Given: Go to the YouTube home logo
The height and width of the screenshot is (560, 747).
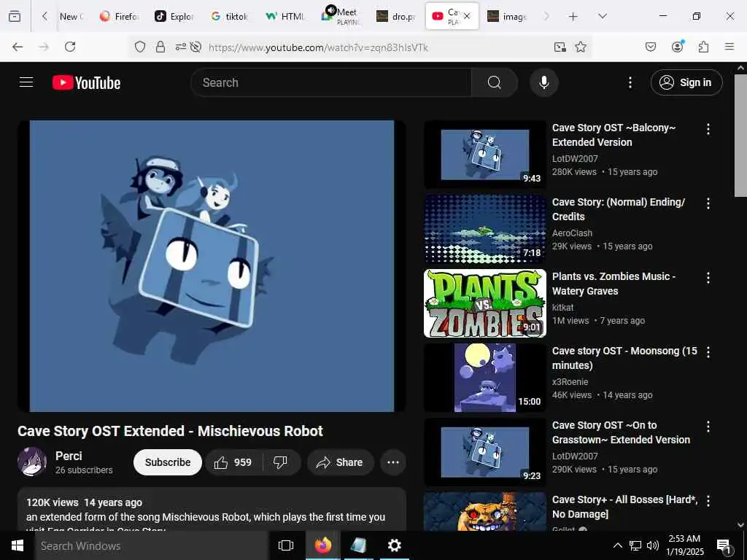Looking at the screenshot, I should (x=86, y=83).
